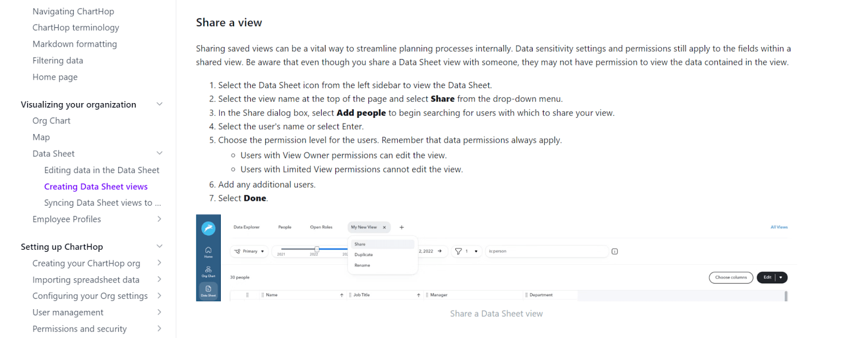The image size is (868, 338).
Task: Collapse the Setting up ChartHop section
Action: [x=159, y=246]
